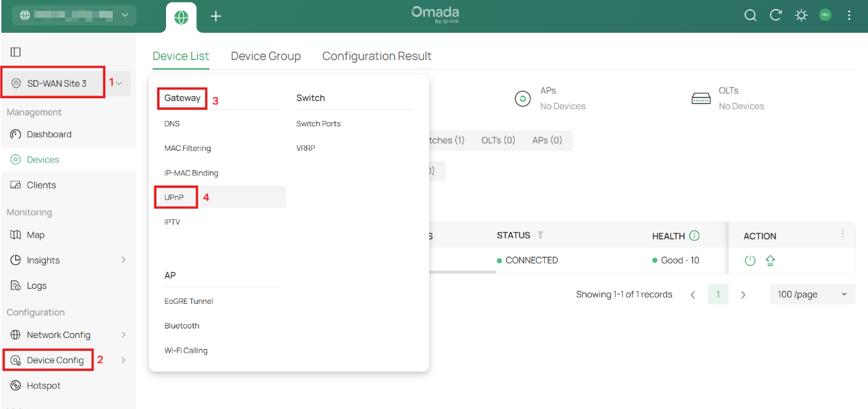Click the Logs document icon
The image size is (868, 409).
click(16, 285)
